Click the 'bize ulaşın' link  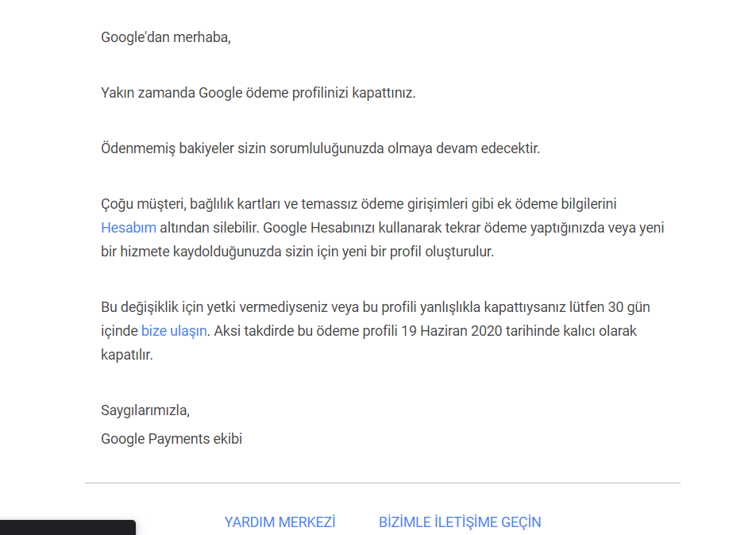(x=174, y=331)
